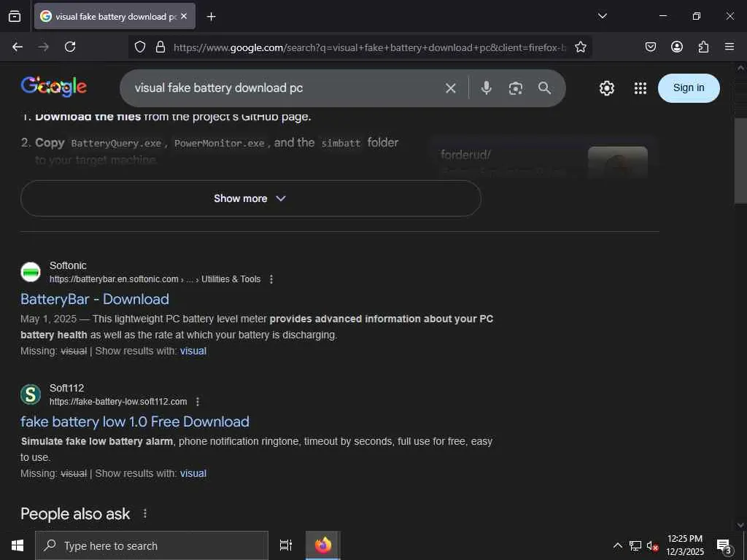Click page vertical scrollbar thumb
Screen dimensions: 747x560
click(740, 161)
